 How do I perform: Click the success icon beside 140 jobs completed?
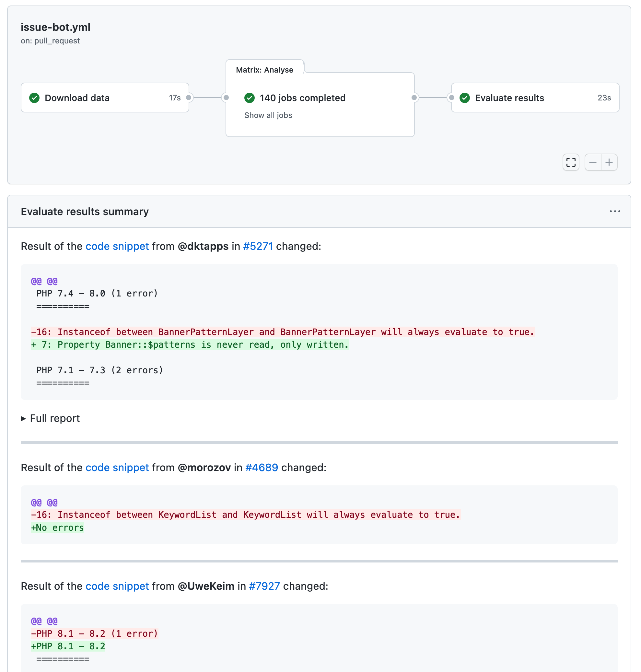[250, 98]
